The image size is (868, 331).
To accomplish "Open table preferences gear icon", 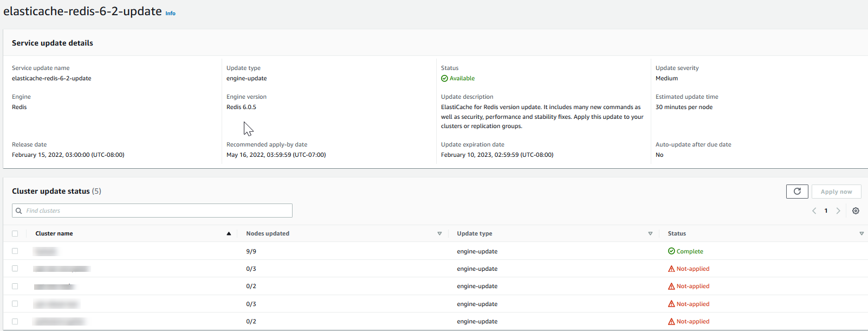I will pyautogui.click(x=856, y=211).
